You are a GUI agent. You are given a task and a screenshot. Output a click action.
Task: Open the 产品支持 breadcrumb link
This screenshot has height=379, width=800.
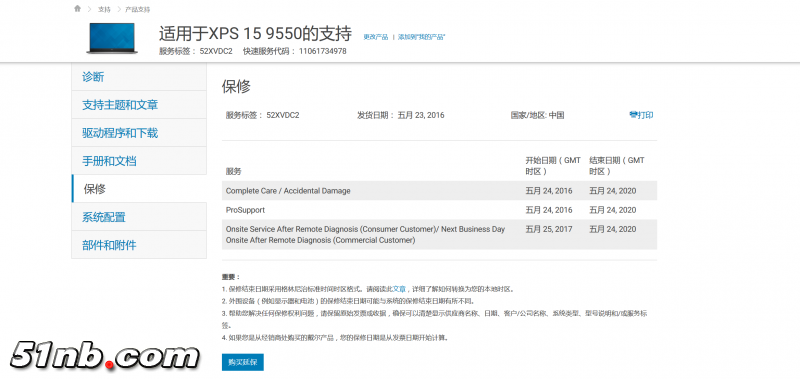(x=138, y=9)
